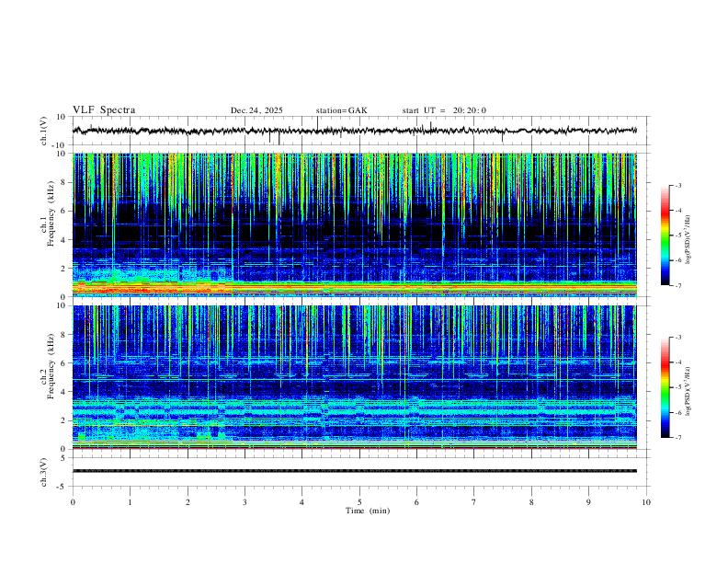The image size is (728, 563).
Task: Click inside the ch.1 spectrogram panel
Action: (354, 224)
